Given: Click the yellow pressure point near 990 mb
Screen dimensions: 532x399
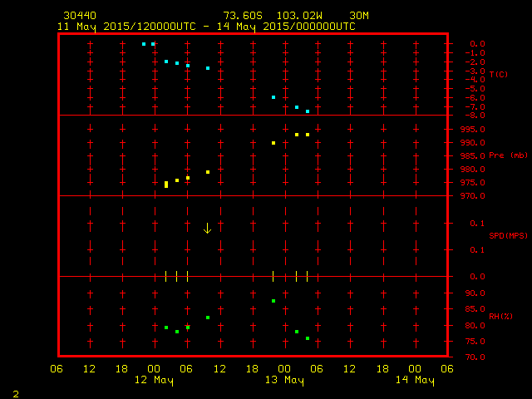Looking at the screenshot, I should [x=273, y=143].
